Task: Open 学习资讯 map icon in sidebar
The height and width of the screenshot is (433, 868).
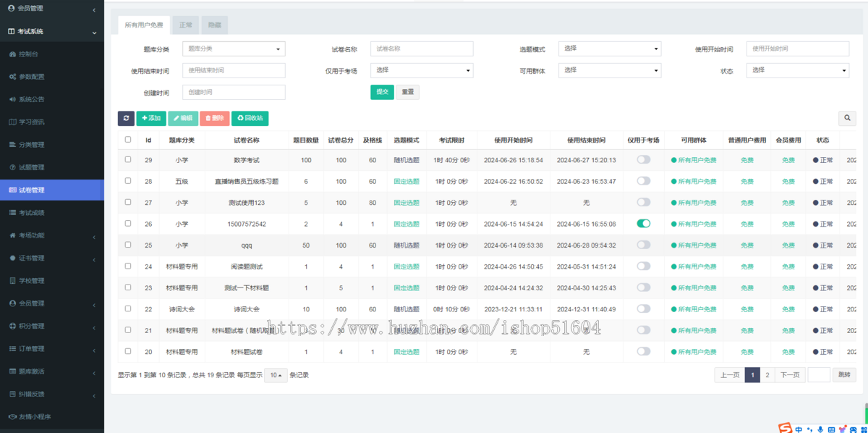Action: pos(12,122)
